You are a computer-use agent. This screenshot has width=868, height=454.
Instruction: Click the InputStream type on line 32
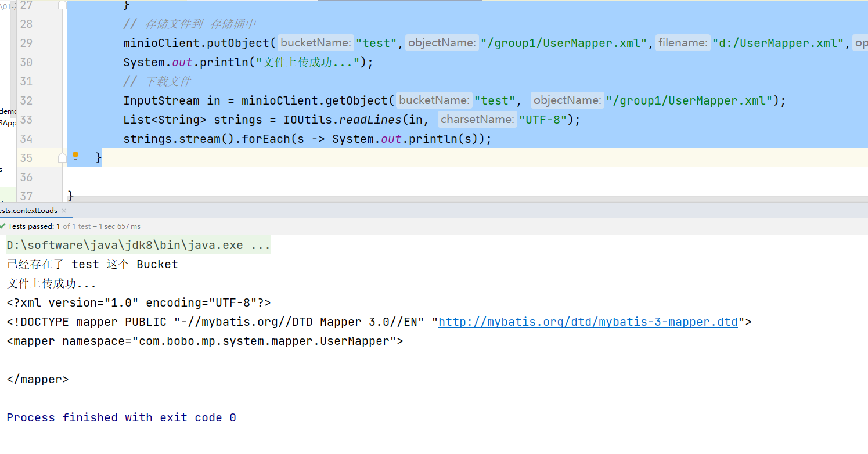161,100
